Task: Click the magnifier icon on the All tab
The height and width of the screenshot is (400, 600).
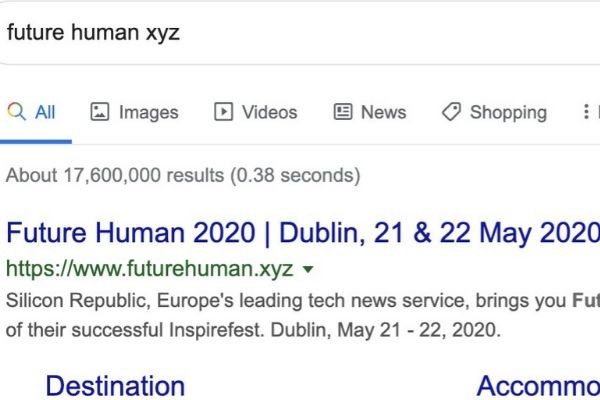Action: pos(16,112)
